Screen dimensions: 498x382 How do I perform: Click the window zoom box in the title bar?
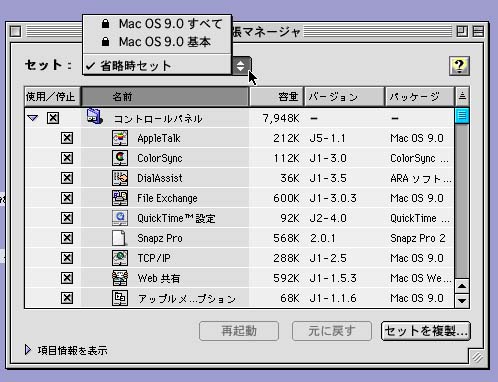pyautogui.click(x=462, y=32)
